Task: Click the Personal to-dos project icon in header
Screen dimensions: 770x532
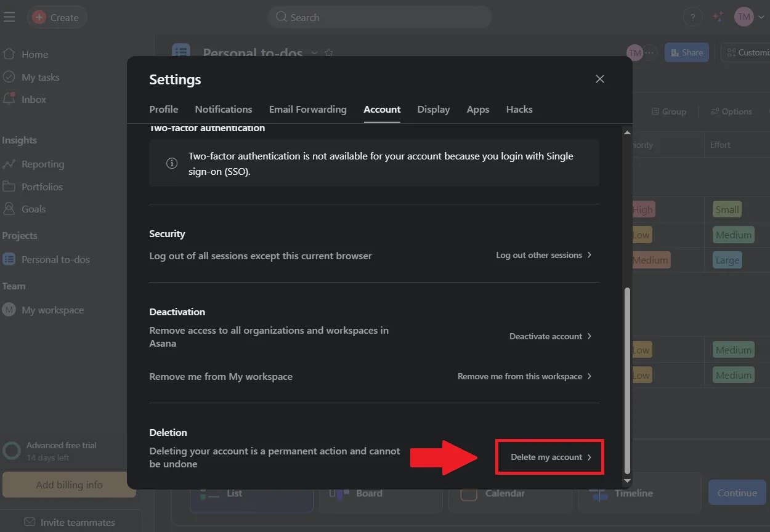Action: [x=181, y=52]
